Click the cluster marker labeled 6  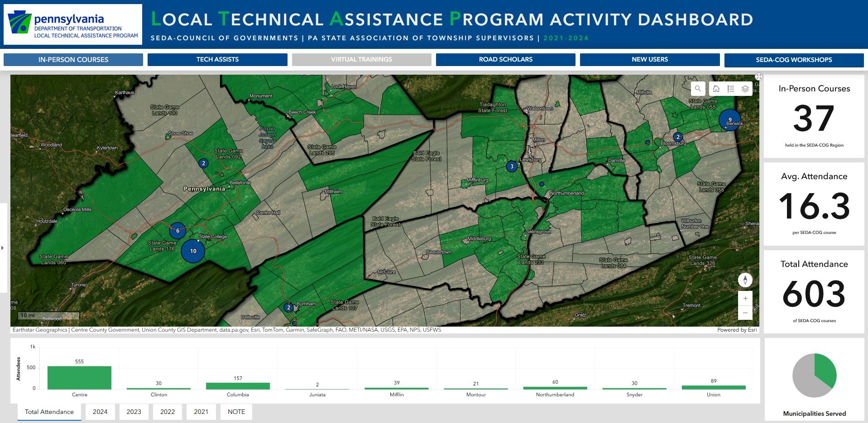click(x=177, y=231)
